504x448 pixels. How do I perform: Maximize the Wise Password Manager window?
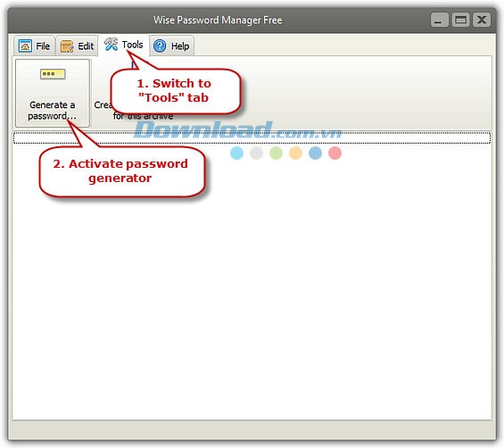click(460, 20)
